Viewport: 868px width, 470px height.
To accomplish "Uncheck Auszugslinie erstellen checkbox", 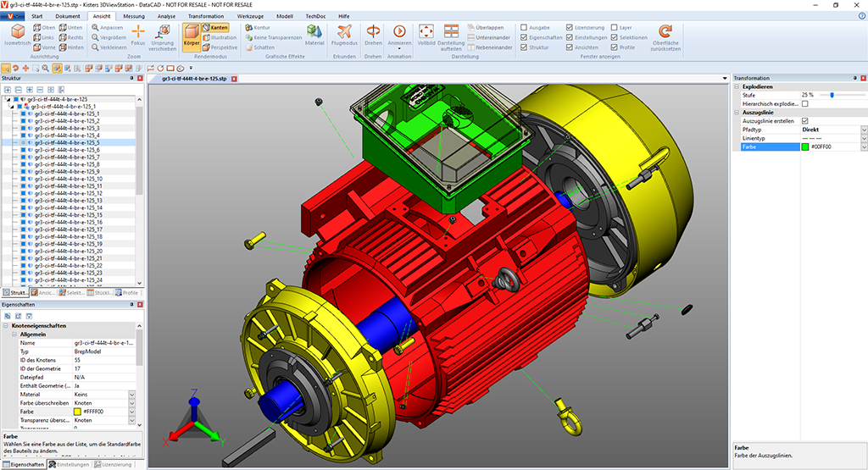I will 805,121.
